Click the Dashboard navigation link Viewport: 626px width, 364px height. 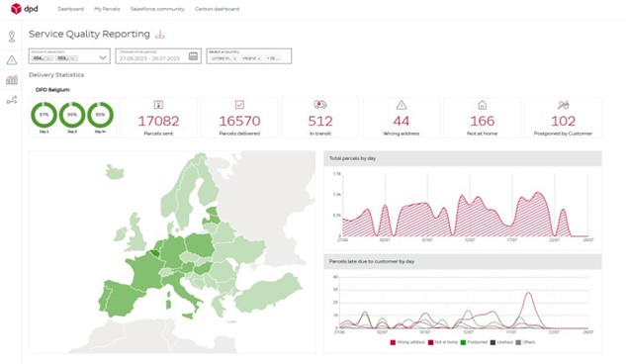[x=70, y=9]
